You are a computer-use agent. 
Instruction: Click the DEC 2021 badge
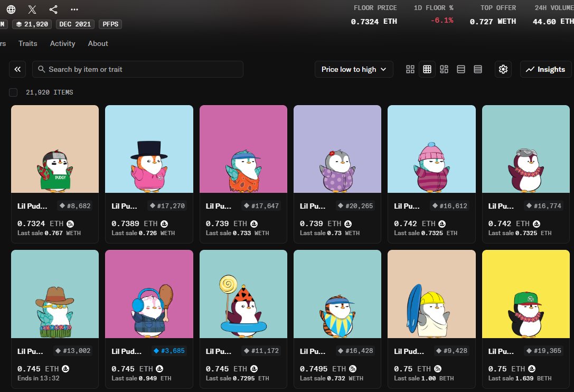click(x=75, y=24)
